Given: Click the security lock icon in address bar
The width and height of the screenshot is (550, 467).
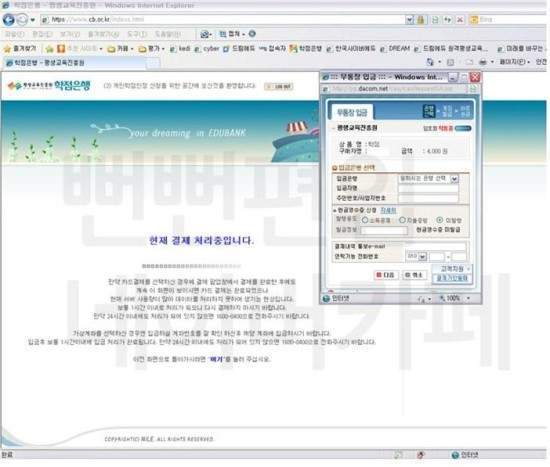Looking at the screenshot, I should (421, 20).
